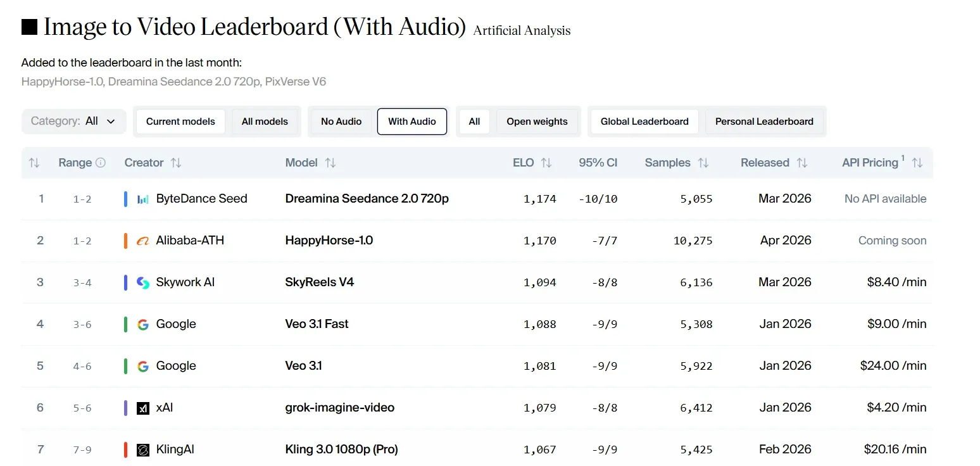Open the Category dropdown

[73, 121]
